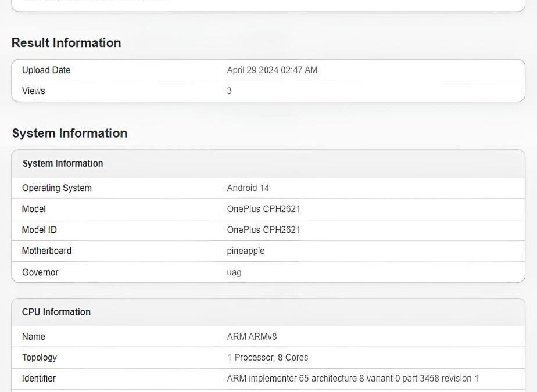Click the views count value 3
537x392 pixels.
pyautogui.click(x=229, y=91)
